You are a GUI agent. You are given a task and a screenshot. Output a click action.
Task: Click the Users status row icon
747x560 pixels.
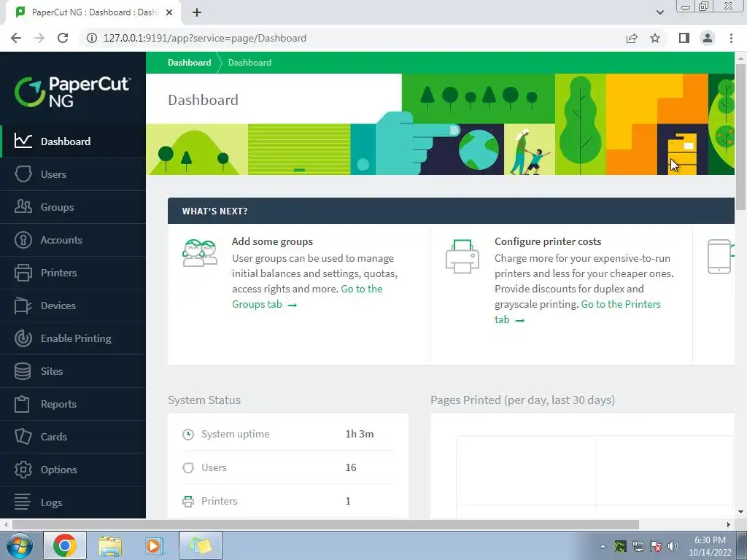tap(188, 467)
